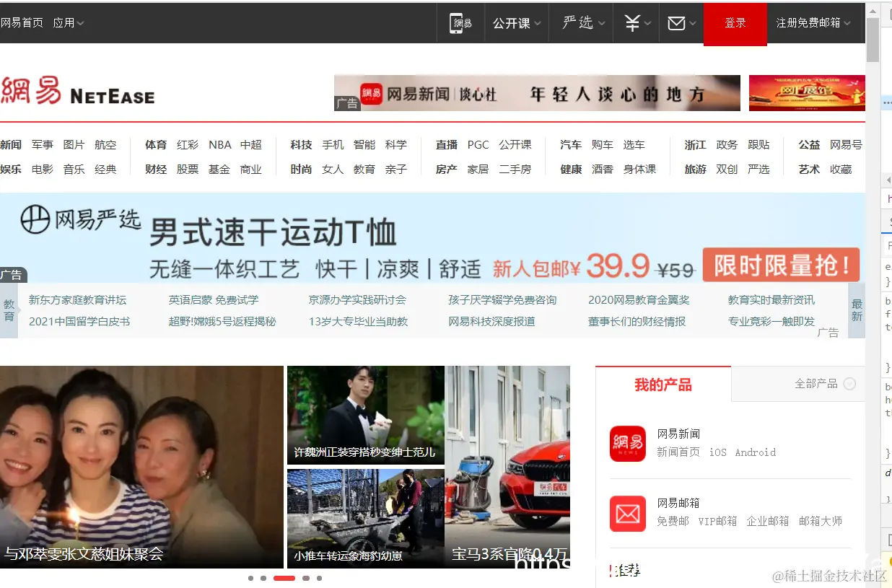Click the 网易号 link
This screenshot has height=588, width=892.
point(846,145)
